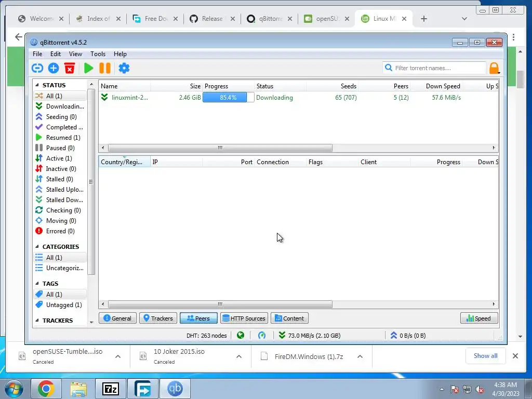Click Show all downloads in Chrome
Image resolution: width=532 pixels, height=399 pixels.
click(486, 356)
